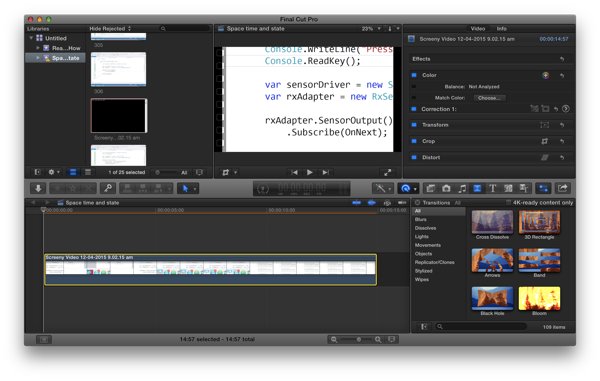Toggle the Timeline Index button
The image size is (600, 381).
point(44,339)
